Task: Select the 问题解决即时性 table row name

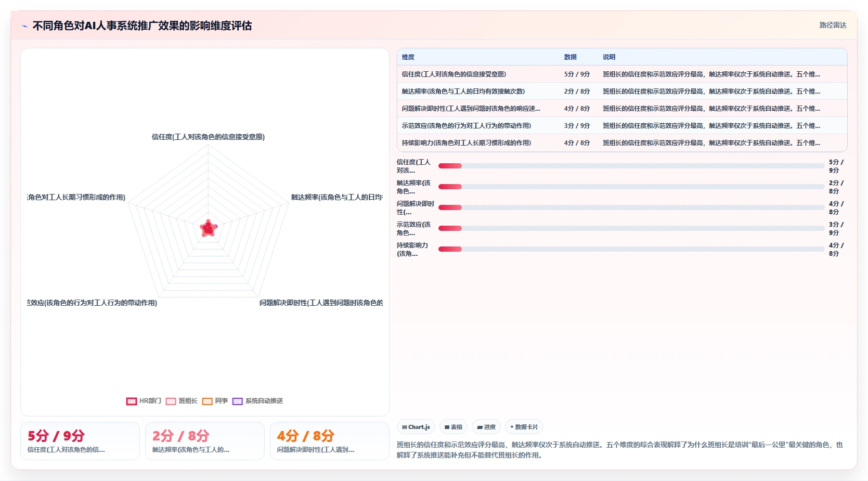Action: click(x=471, y=109)
